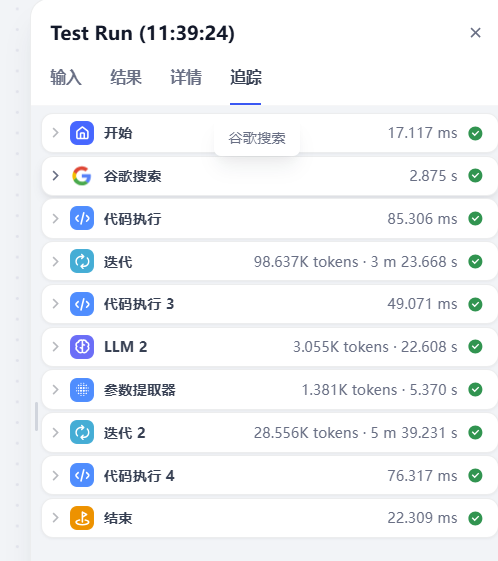Click the 代码执行 node label
The width and height of the screenshot is (498, 561).
(132, 219)
